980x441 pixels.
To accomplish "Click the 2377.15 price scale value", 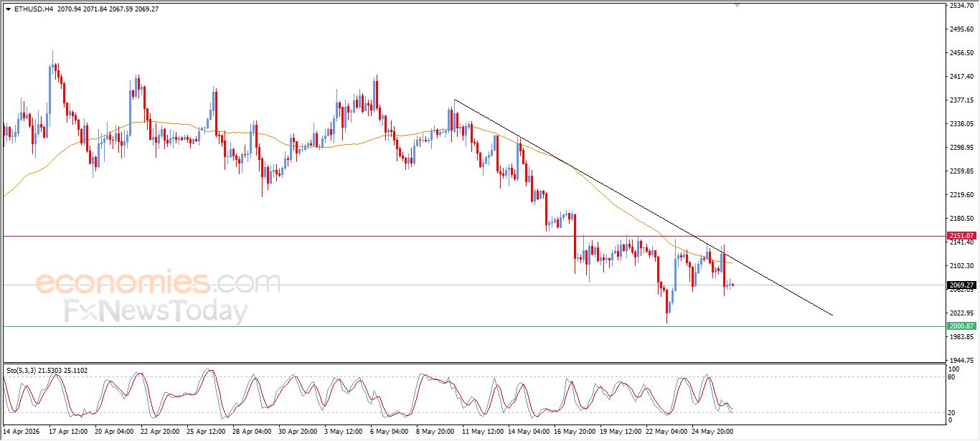I will tap(961, 100).
